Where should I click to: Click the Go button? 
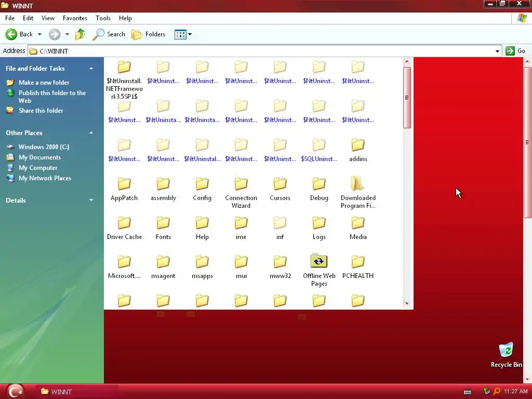point(515,51)
